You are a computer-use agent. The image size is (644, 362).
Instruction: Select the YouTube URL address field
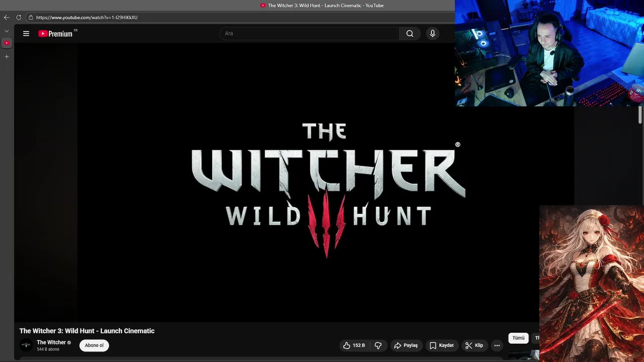click(x=87, y=17)
